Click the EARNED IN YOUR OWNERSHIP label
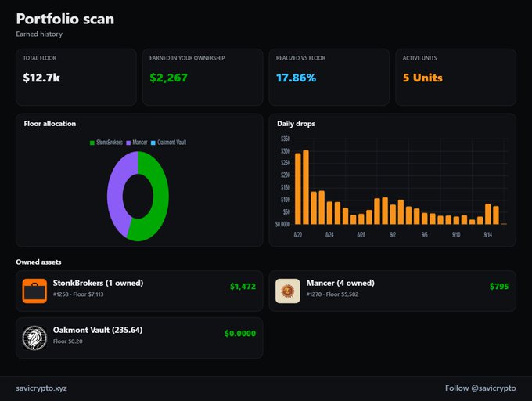The image size is (532, 401). [x=187, y=58]
